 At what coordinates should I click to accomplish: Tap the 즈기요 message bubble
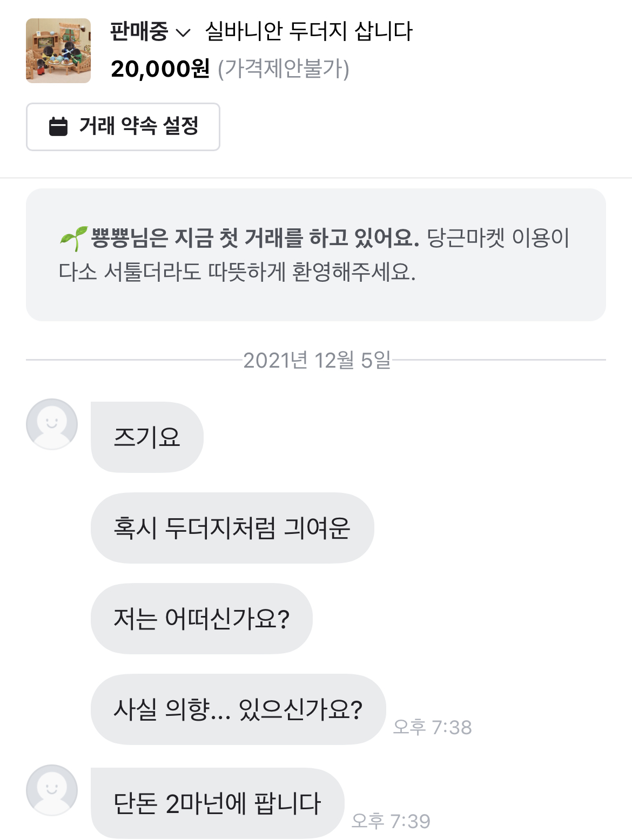(147, 437)
